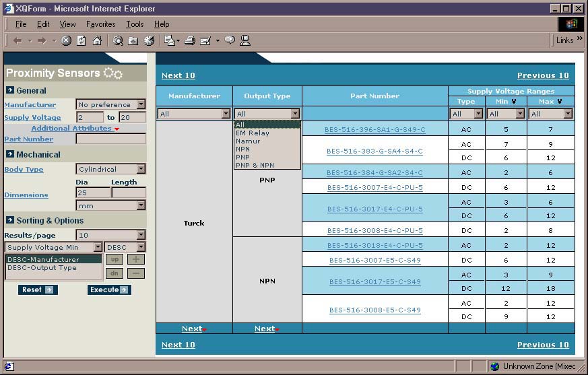Open part BES-516-396-SA1-G-S49-C link
The height and width of the screenshot is (375, 588).
pos(375,129)
